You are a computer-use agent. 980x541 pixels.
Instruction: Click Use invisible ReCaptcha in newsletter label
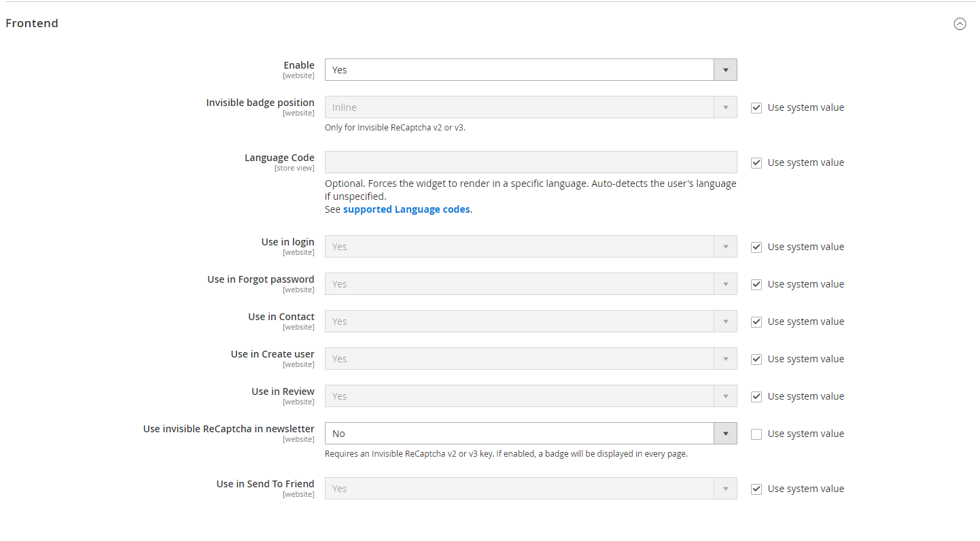(229, 429)
